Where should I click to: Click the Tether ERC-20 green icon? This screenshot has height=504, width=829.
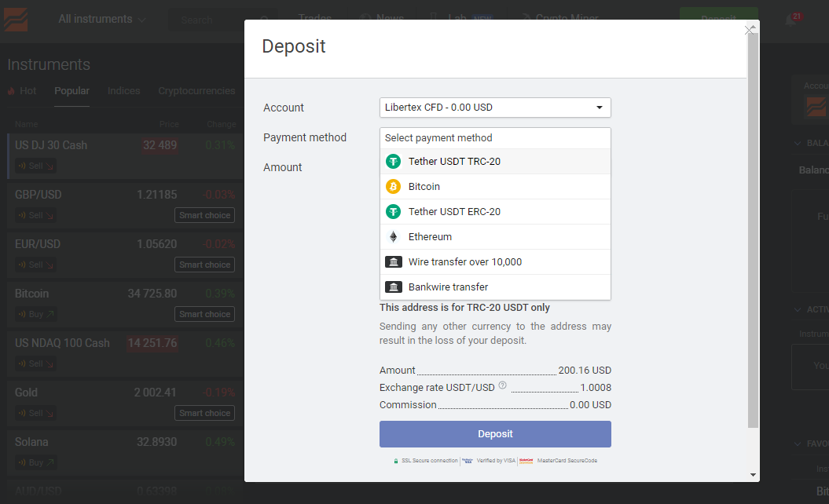(394, 212)
